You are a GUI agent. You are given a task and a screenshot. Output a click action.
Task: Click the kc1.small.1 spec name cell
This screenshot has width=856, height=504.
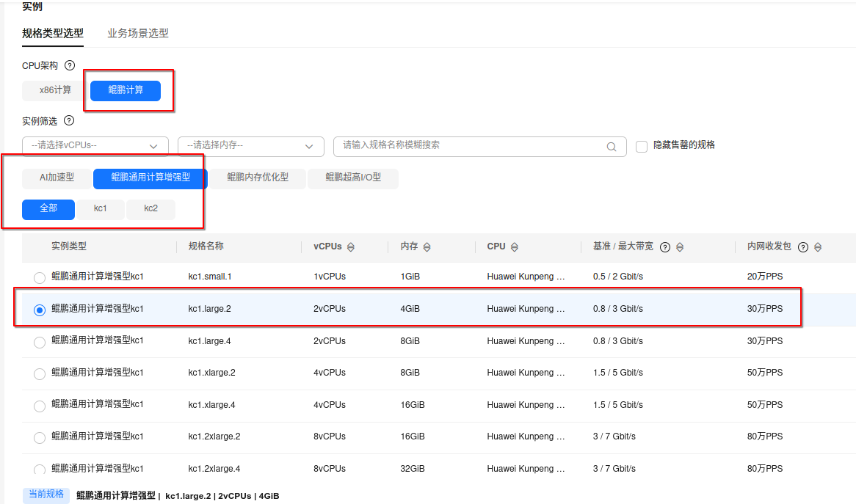[210, 277]
